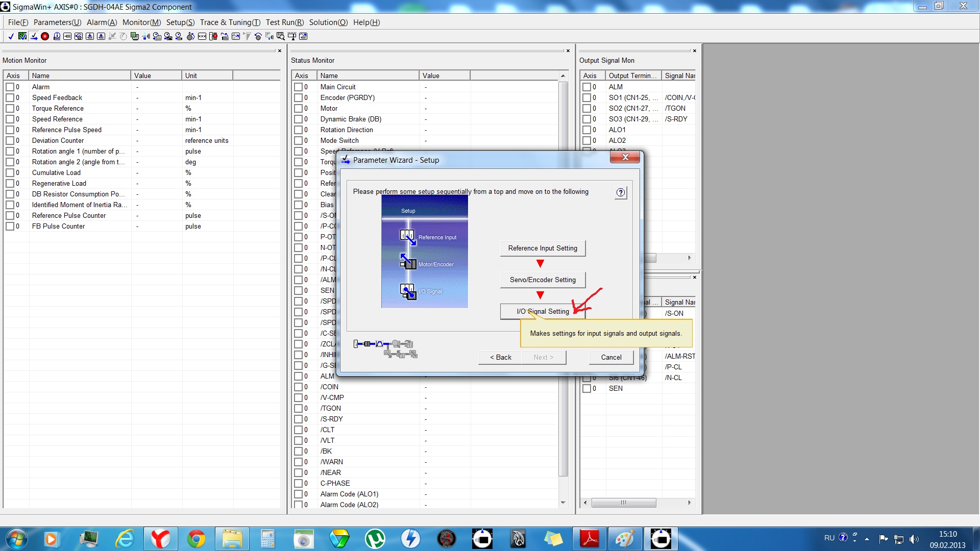This screenshot has width=980, height=551.
Task: Open Google Chrome from taskbar
Action: click(x=196, y=539)
